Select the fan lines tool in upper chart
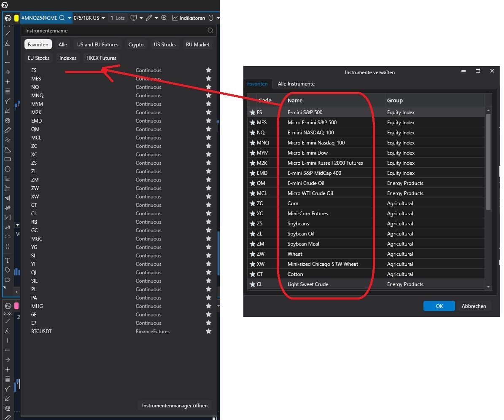The image size is (504, 420). [x=8, y=111]
